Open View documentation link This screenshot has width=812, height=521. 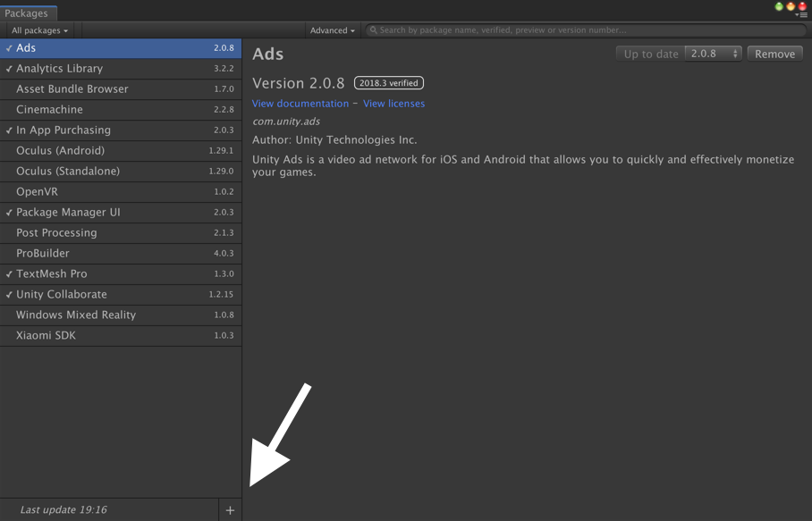pos(300,104)
